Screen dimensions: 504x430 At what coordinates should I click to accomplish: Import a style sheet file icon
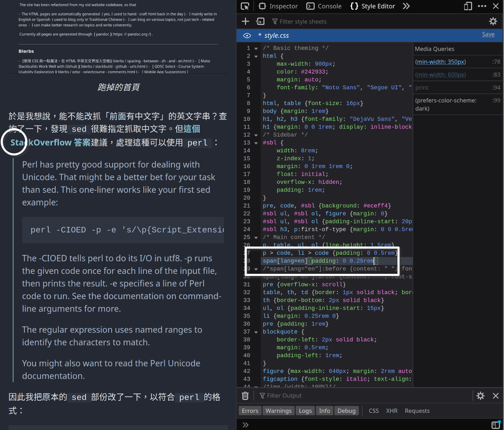(x=260, y=21)
